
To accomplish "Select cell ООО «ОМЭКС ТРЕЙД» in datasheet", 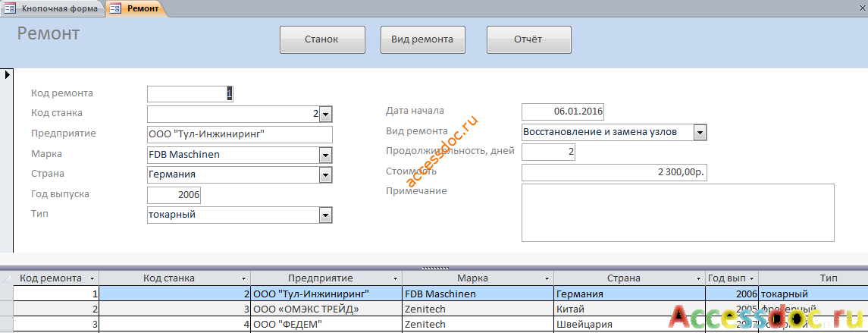I will tap(327, 309).
